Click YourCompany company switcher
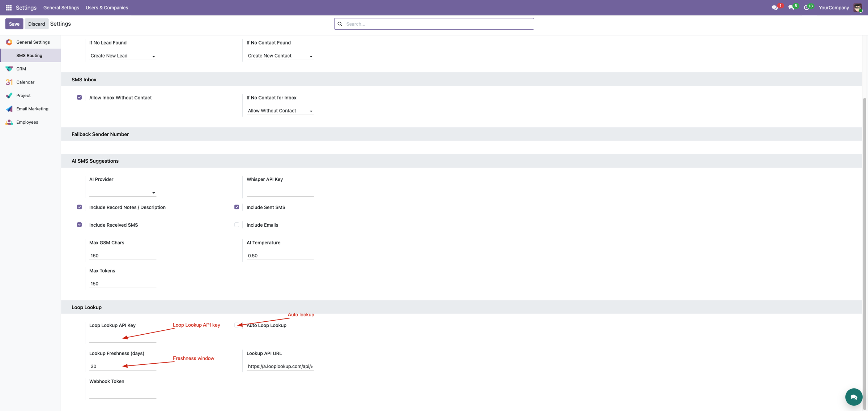Image resolution: width=868 pixels, height=411 pixels. [834, 8]
